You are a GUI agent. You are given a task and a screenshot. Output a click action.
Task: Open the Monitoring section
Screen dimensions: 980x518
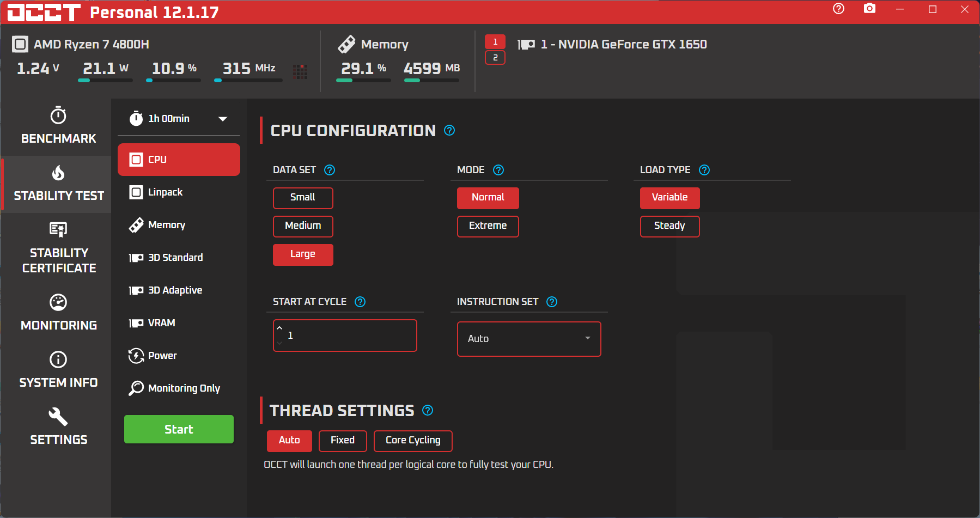(58, 313)
